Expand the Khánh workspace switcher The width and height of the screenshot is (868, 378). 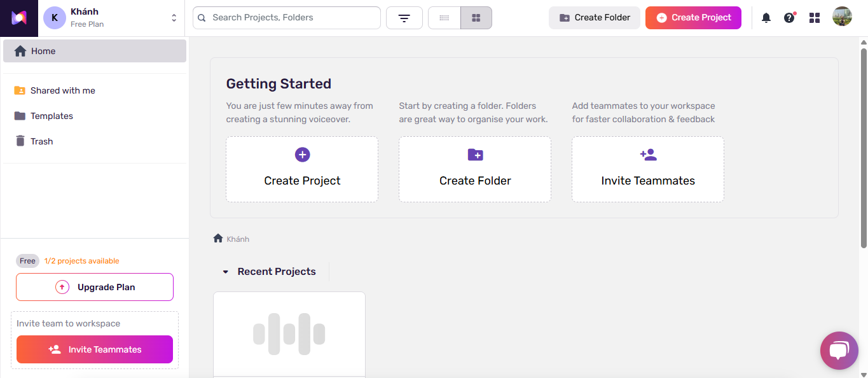[x=174, y=18]
